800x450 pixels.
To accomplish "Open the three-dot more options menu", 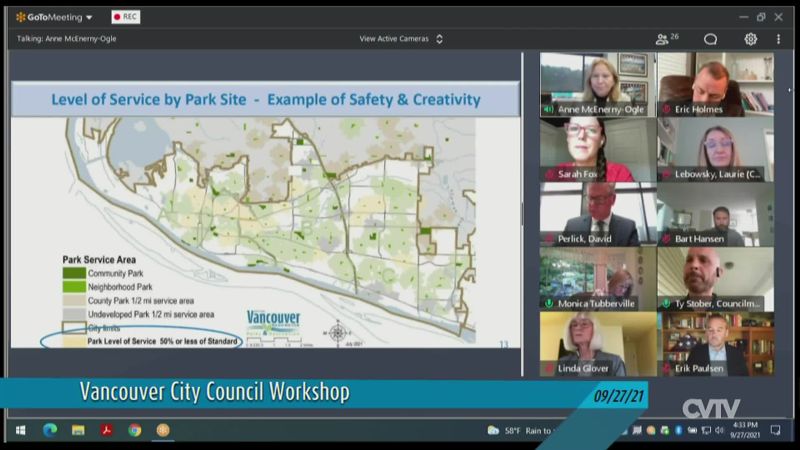I will click(x=778, y=39).
